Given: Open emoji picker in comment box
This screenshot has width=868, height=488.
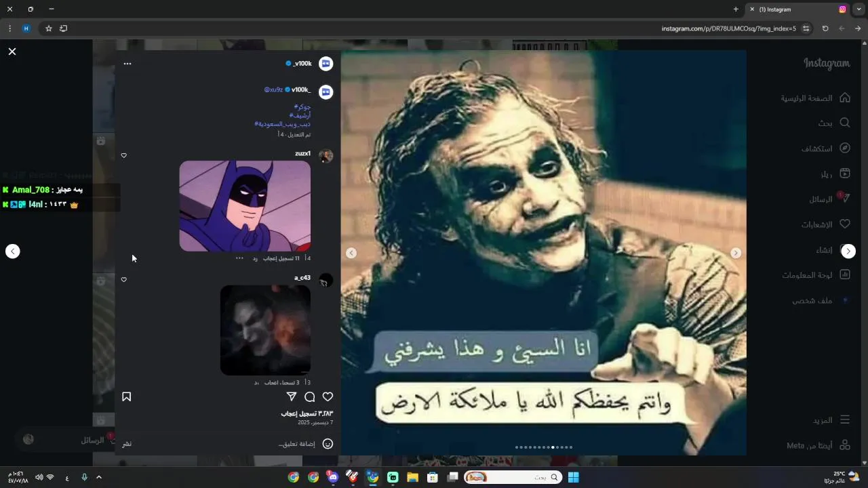Looking at the screenshot, I should pos(328,444).
